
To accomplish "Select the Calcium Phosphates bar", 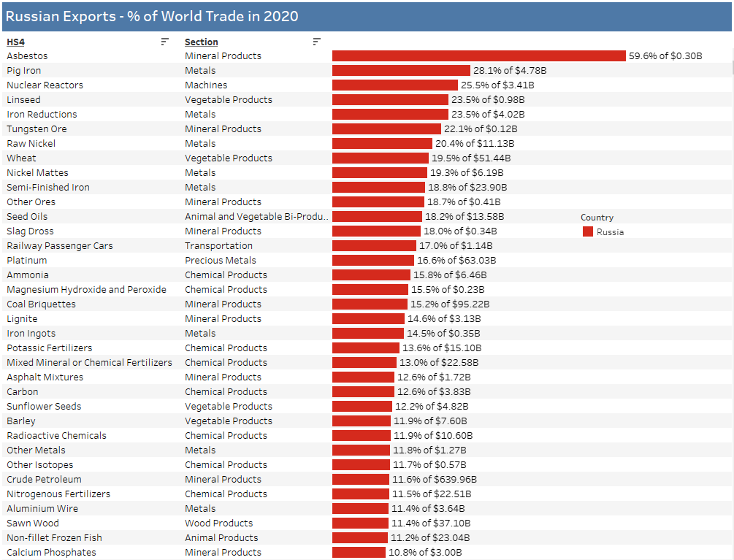I will coord(359,553).
